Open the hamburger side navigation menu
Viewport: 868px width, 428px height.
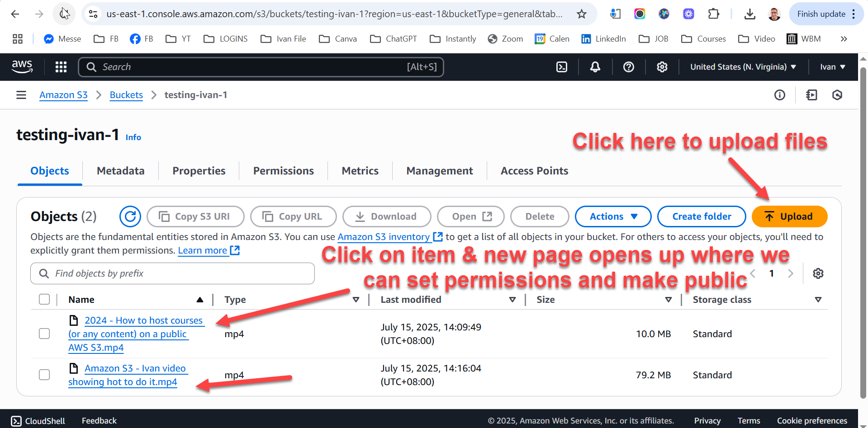[x=21, y=95]
